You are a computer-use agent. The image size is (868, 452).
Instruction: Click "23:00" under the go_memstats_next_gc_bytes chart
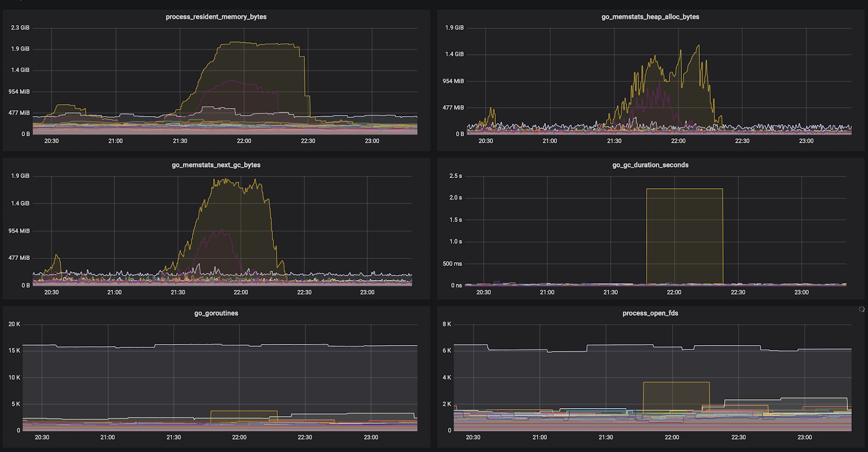click(367, 292)
